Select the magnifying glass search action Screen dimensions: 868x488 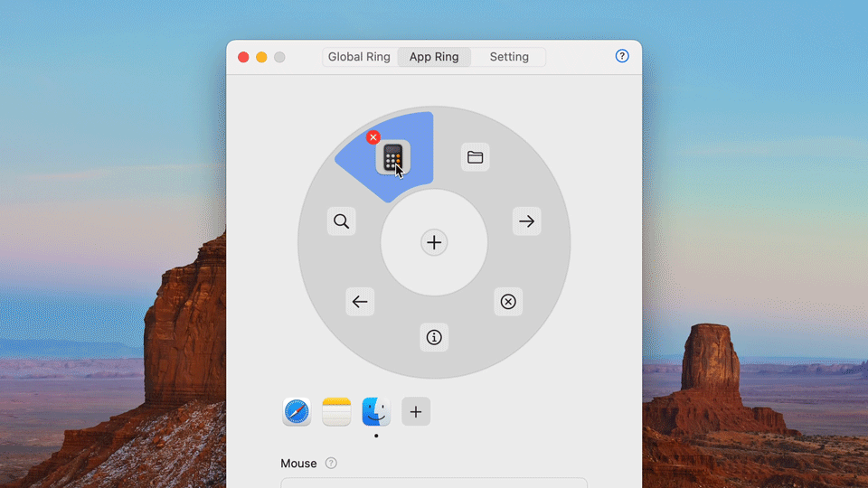[342, 221]
